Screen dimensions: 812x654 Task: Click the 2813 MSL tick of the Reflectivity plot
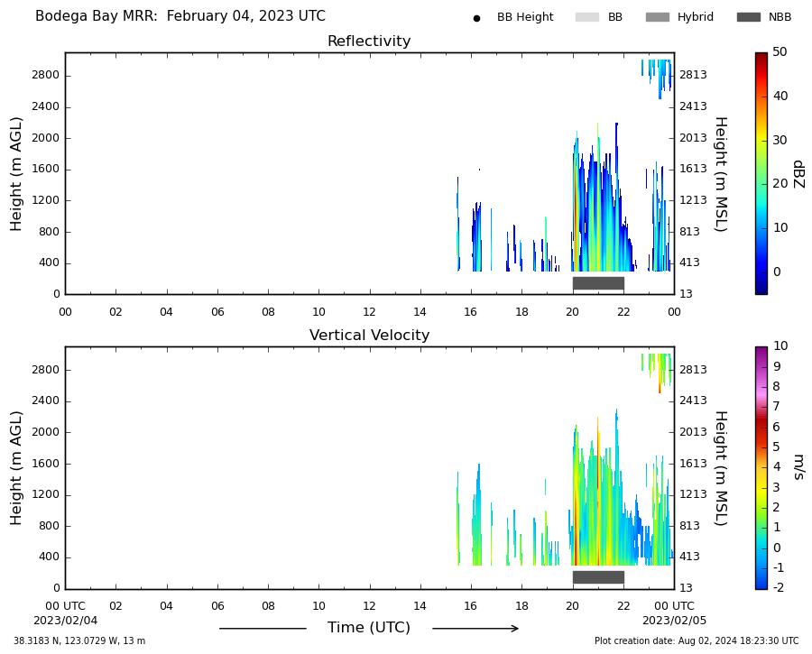click(693, 75)
